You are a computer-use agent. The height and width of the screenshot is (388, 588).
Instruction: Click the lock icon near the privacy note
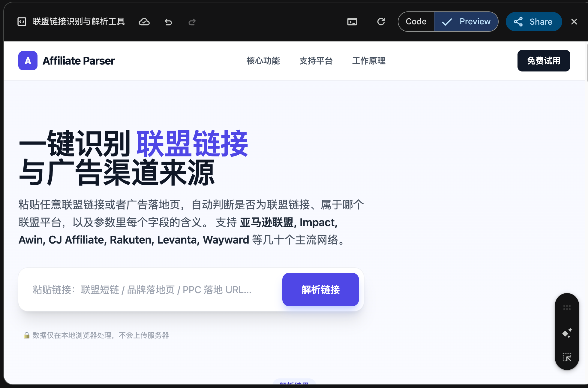click(x=27, y=335)
